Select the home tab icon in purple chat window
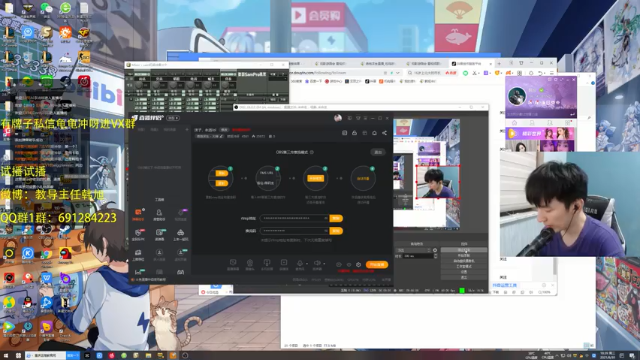Screen dimensions: 640x360 pyautogui.click(x=514, y=123)
